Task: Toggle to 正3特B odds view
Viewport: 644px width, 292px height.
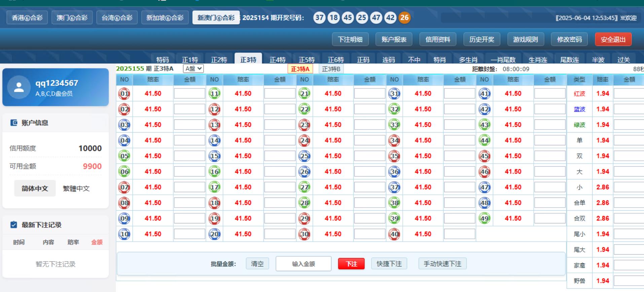Action: pyautogui.click(x=331, y=69)
